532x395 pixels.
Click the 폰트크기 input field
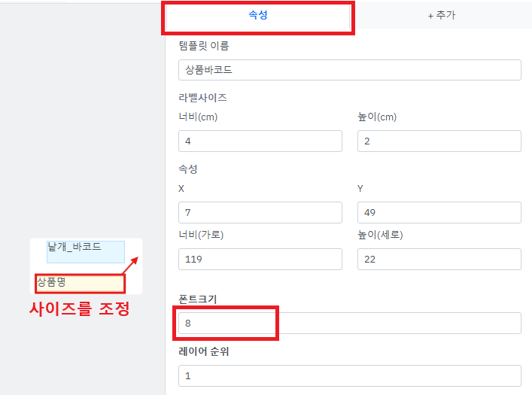pyautogui.click(x=349, y=324)
